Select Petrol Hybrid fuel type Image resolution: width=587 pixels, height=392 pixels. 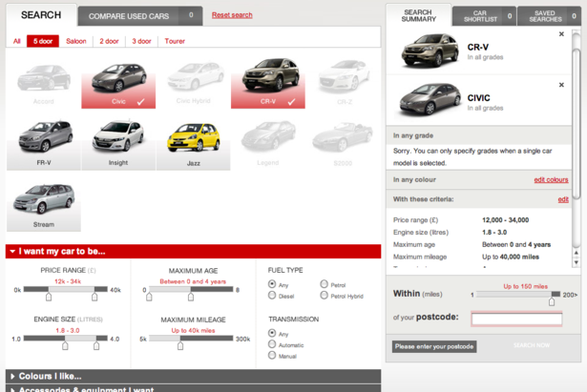(x=325, y=296)
